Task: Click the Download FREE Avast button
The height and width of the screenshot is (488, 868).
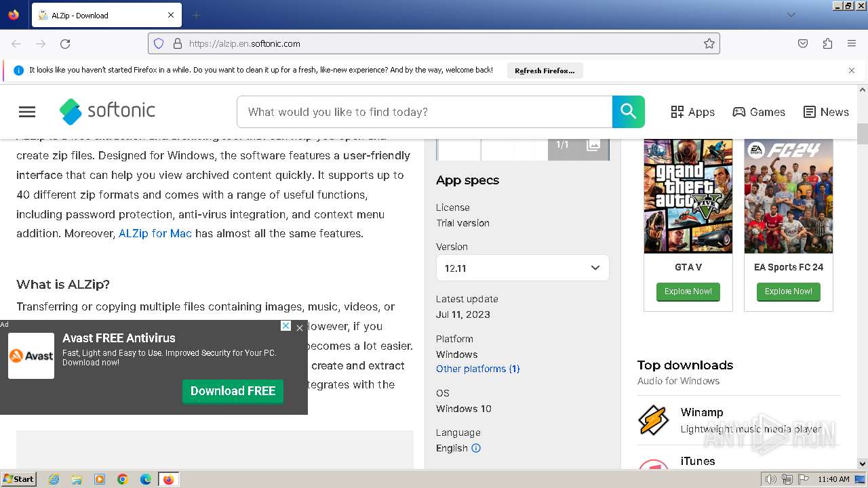Action: (233, 391)
